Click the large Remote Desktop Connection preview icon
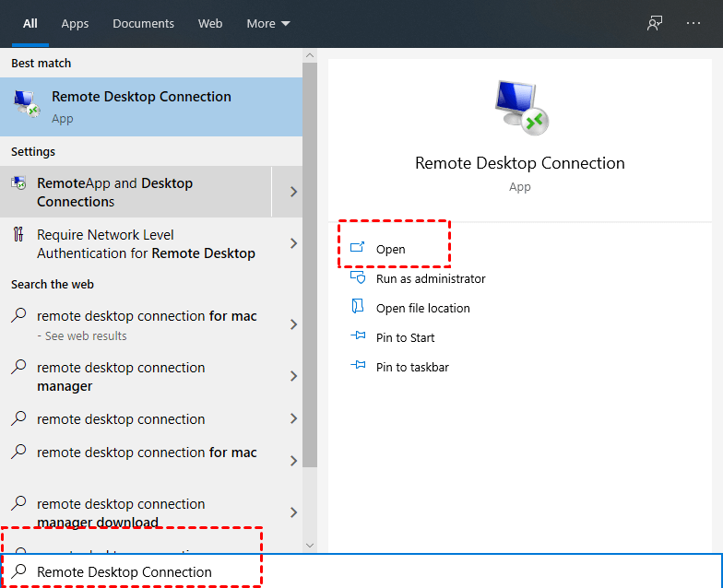 tap(521, 108)
